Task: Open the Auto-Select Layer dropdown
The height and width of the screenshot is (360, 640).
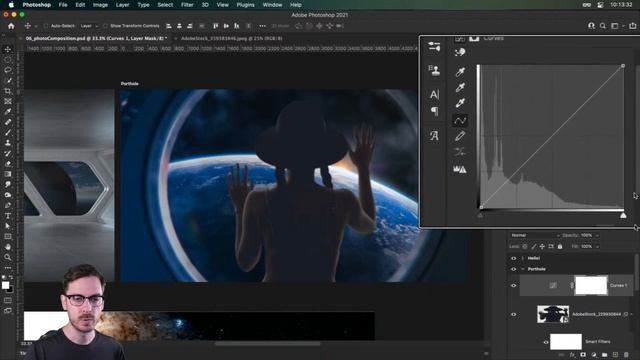Action: point(89,26)
